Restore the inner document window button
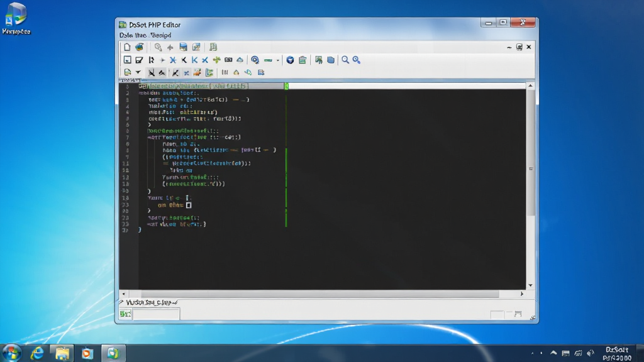The width and height of the screenshot is (644, 362). pyautogui.click(x=519, y=47)
